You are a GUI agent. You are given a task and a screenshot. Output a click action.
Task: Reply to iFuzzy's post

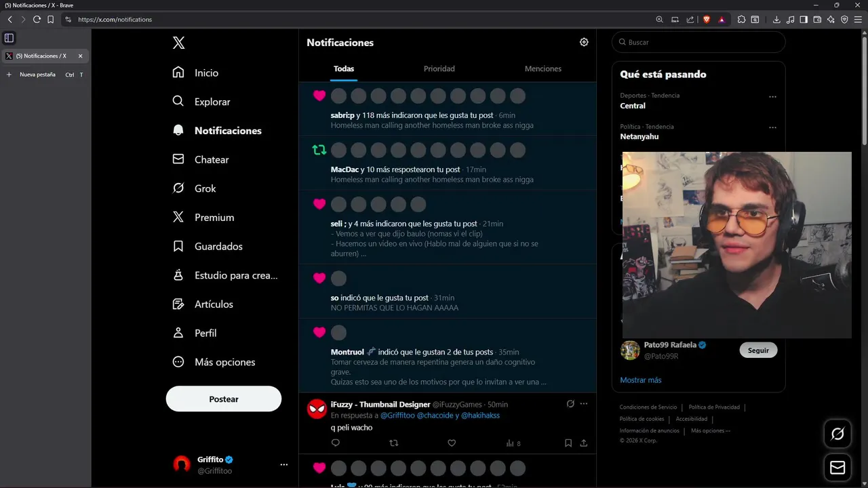[x=336, y=443]
